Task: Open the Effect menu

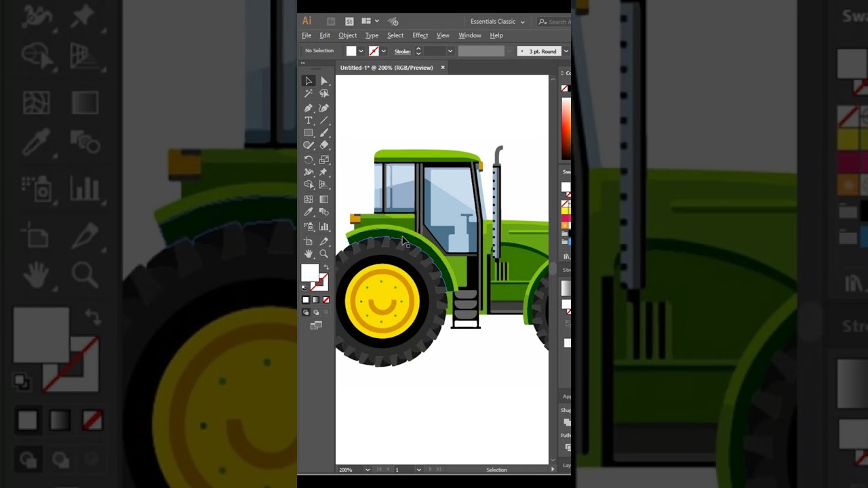Action: coord(420,35)
